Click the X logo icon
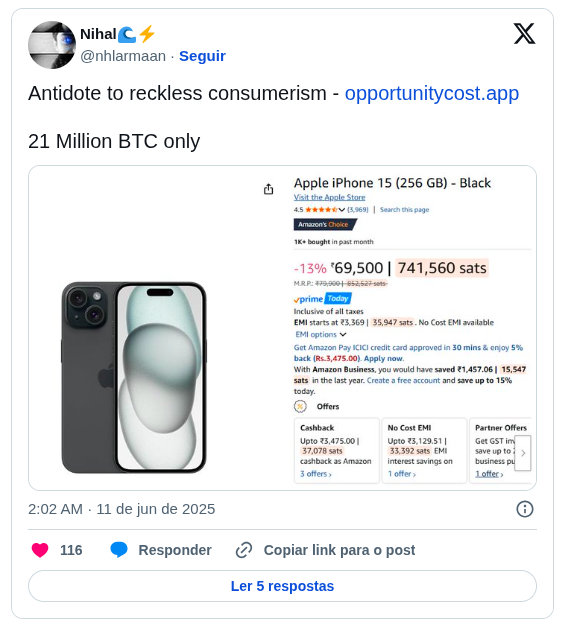The image size is (564, 624). [524, 34]
